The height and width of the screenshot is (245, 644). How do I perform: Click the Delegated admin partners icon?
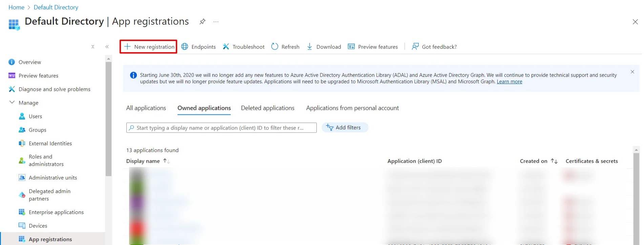pos(22,195)
